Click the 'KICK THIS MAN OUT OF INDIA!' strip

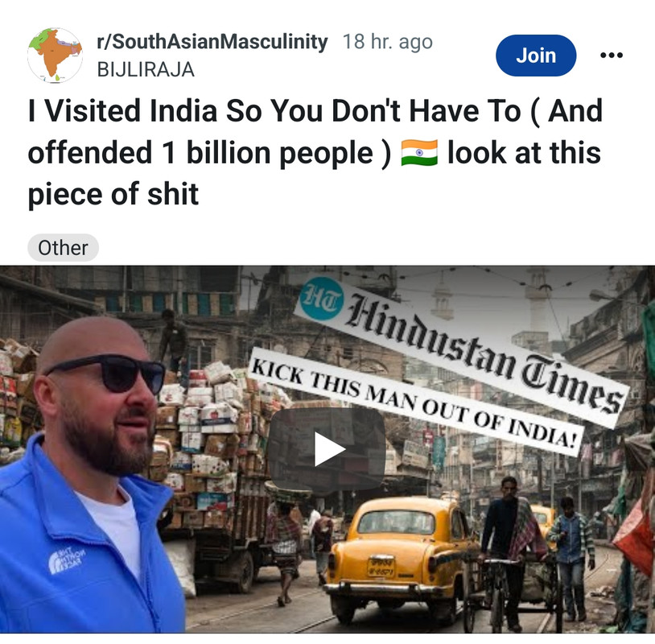414,401
